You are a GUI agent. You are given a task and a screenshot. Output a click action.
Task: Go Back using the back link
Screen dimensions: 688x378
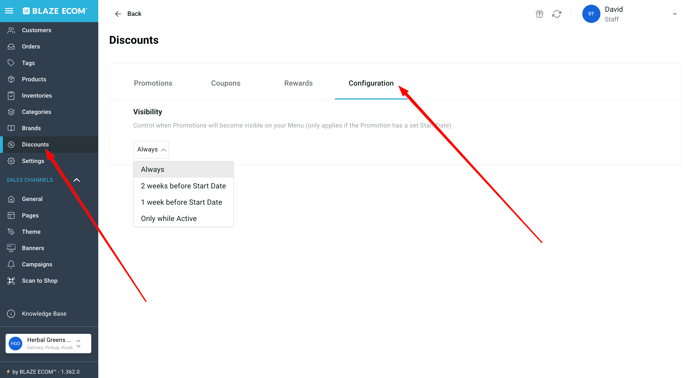tap(128, 14)
